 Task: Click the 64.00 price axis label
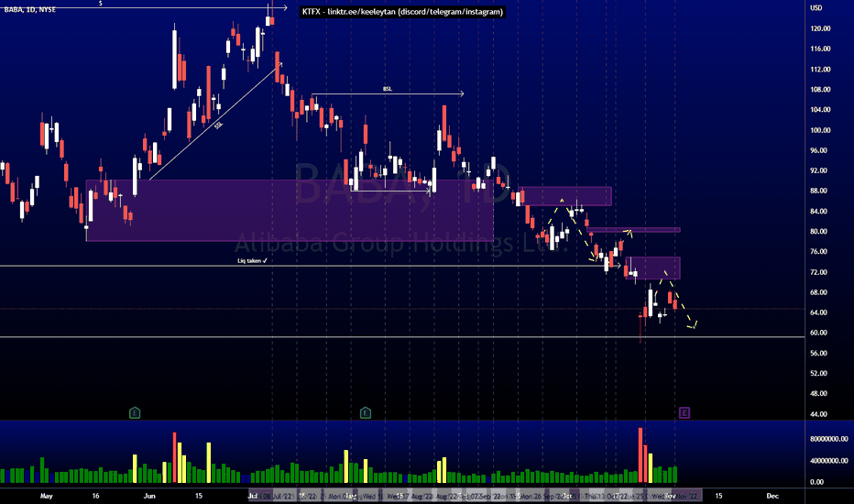(818, 312)
